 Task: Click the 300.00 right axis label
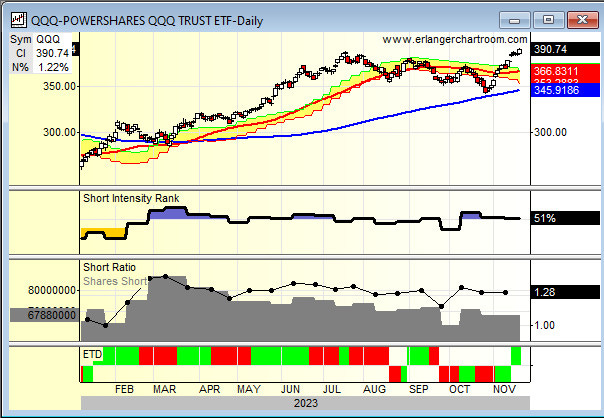coord(550,132)
